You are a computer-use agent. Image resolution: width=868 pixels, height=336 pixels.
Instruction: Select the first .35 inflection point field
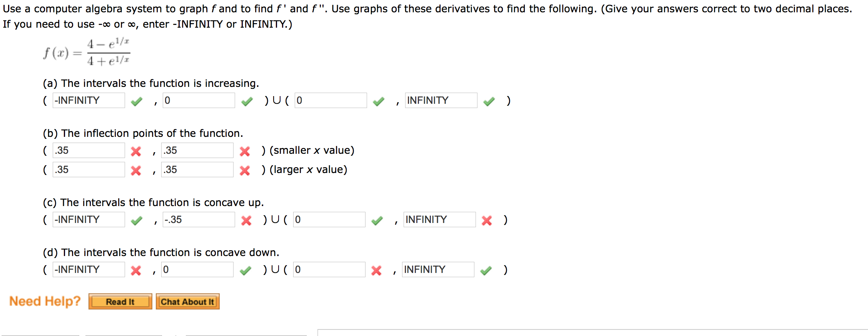click(x=88, y=150)
